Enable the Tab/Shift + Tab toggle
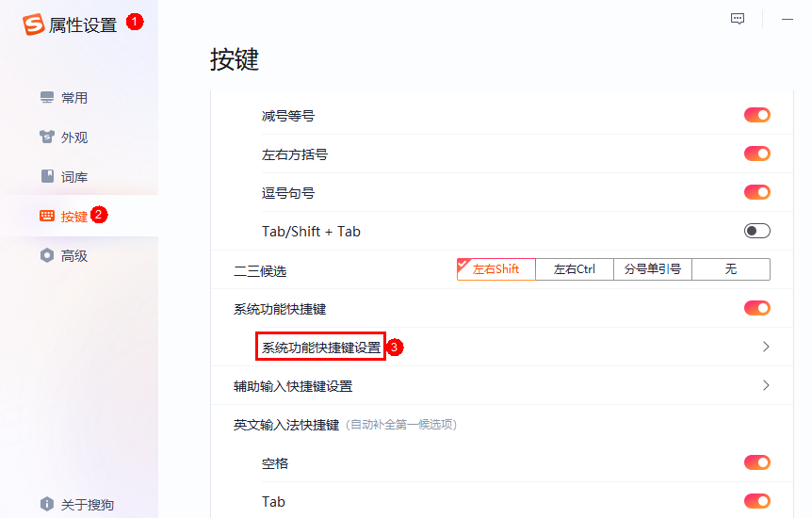 (756, 231)
